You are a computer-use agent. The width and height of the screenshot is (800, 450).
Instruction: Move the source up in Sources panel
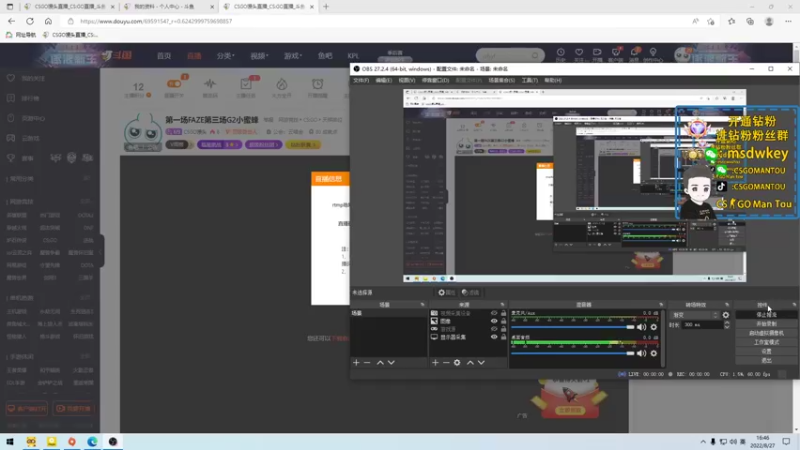click(x=470, y=362)
